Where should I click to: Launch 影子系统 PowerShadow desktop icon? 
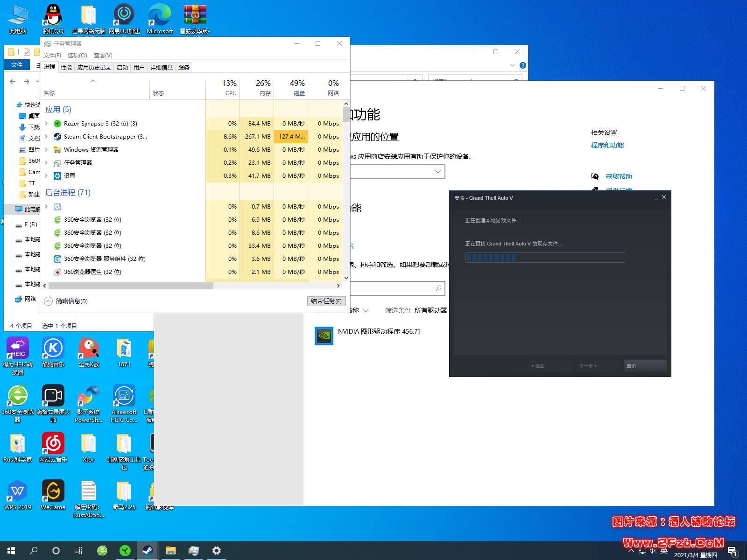[x=89, y=403]
